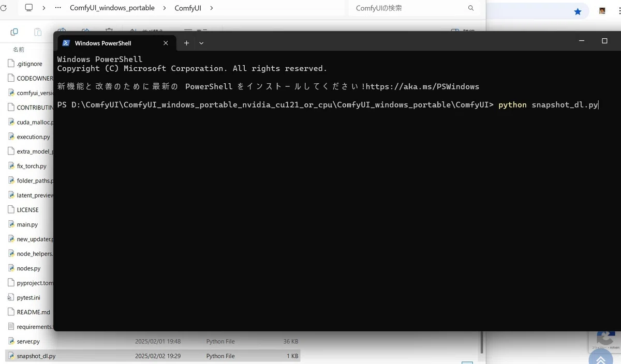Image resolution: width=621 pixels, height=364 pixels.
Task: Select the pytest.ini file
Action: tap(29, 297)
